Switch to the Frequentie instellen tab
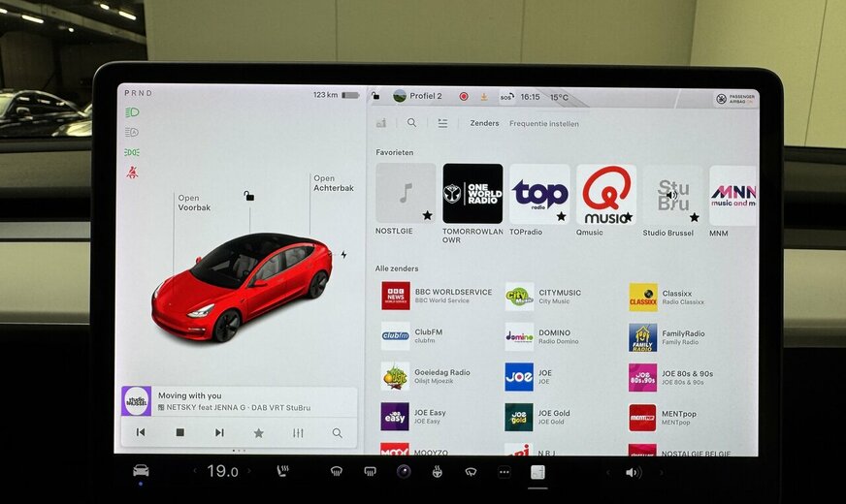Image resolution: width=846 pixels, height=504 pixels. pyautogui.click(x=543, y=123)
